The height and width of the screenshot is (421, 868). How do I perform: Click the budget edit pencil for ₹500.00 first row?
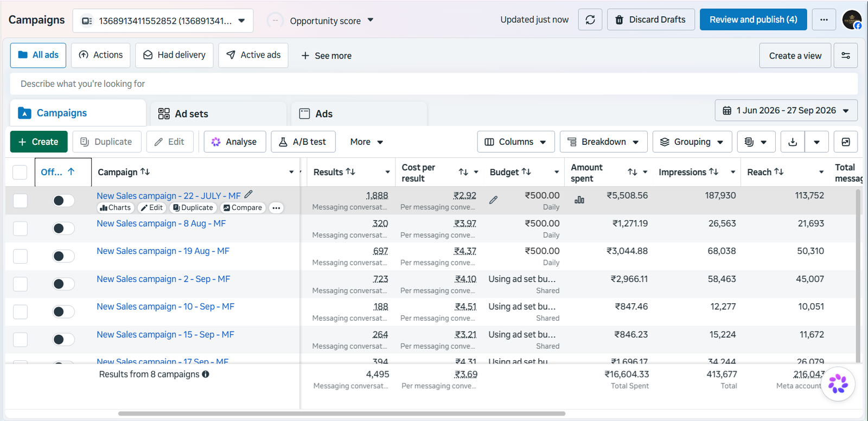tap(493, 200)
